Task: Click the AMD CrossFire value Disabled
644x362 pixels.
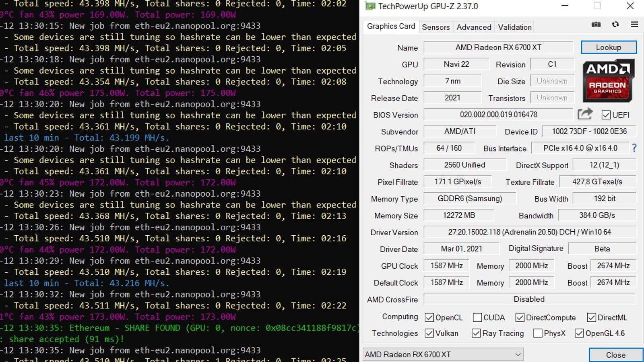Action: click(529, 299)
